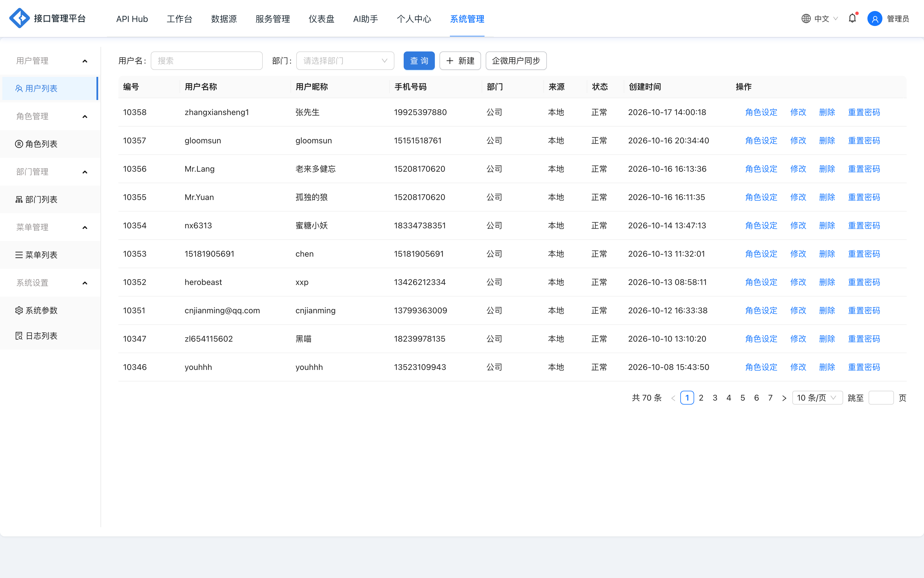This screenshot has height=578, width=924.
Task: Click the 角色列表 registered icon
Action: tap(19, 144)
